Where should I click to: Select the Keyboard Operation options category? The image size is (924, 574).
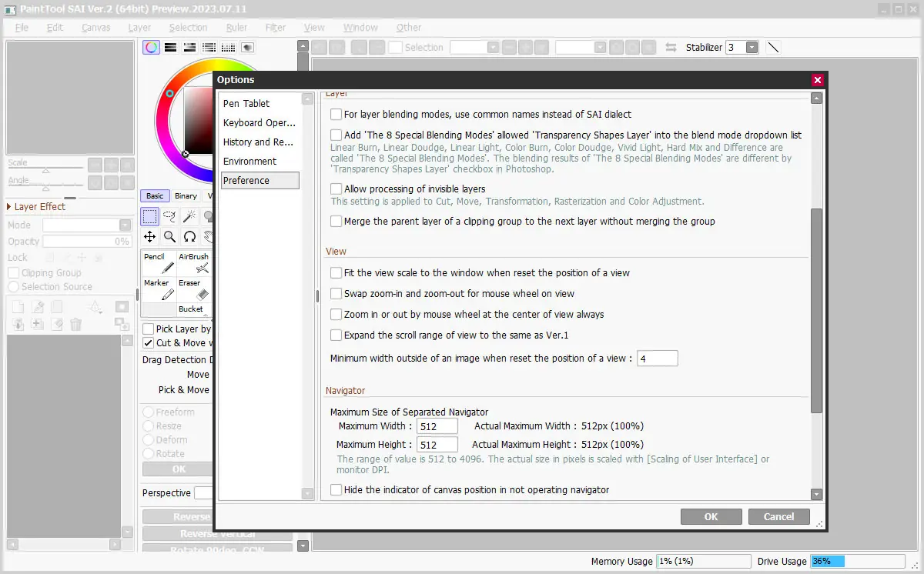point(260,122)
